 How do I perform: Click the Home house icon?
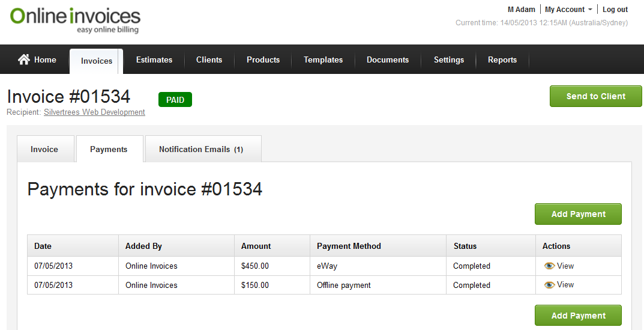point(24,60)
